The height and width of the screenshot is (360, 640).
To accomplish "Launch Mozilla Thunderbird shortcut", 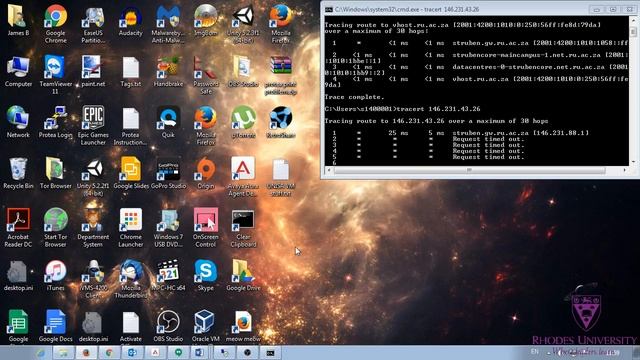I will click(131, 279).
